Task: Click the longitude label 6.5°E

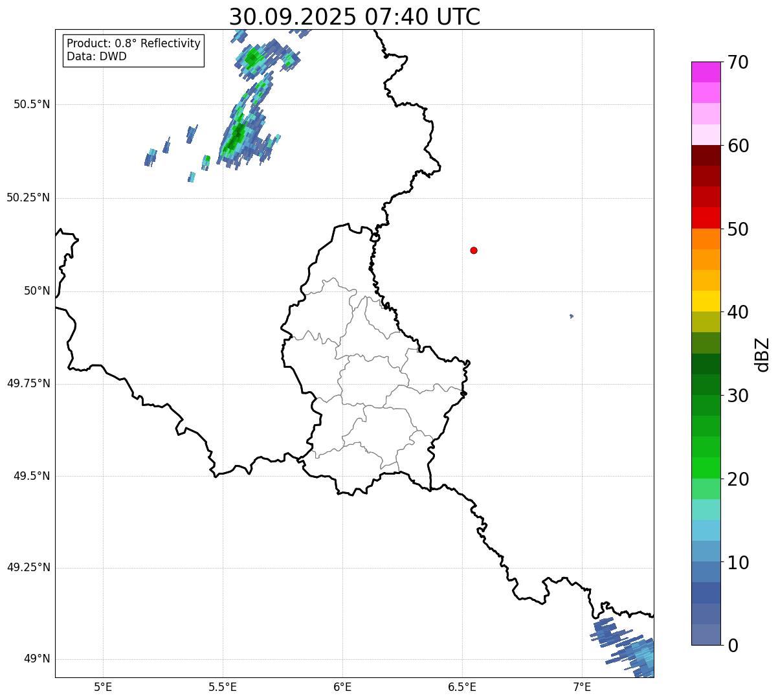Action: pos(462,686)
